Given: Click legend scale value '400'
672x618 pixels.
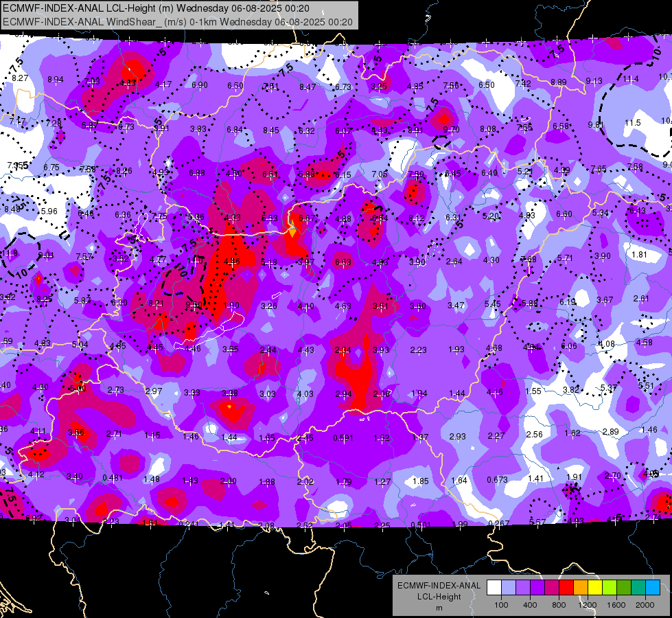Looking at the screenshot, I should click(x=530, y=605).
